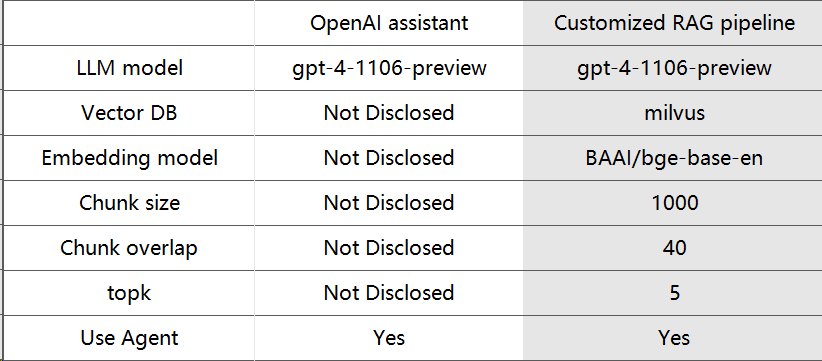Click the Use Agent row label
The image size is (822, 361).
[129, 338]
